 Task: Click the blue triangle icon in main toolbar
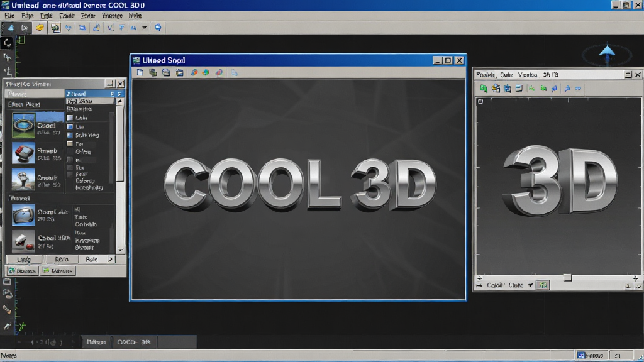(11, 28)
